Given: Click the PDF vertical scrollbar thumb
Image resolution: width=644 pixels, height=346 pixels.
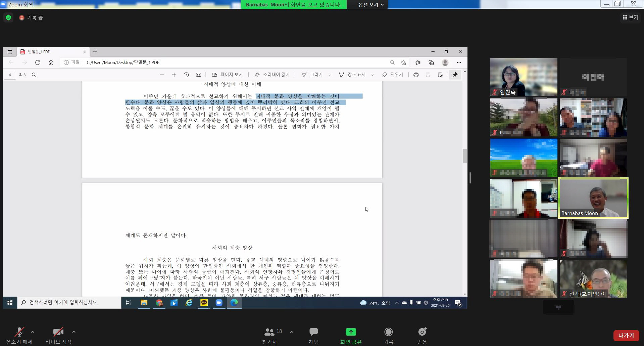Looking at the screenshot, I should [x=465, y=156].
